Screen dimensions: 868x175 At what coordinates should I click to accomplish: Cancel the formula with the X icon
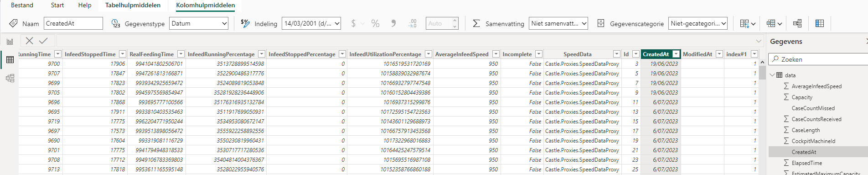[x=29, y=41]
